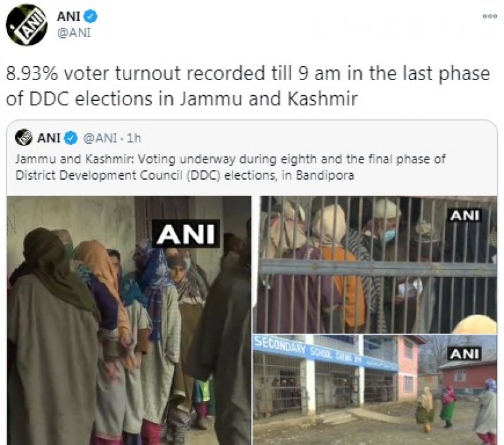Open the secondary school building photo

click(x=375, y=390)
